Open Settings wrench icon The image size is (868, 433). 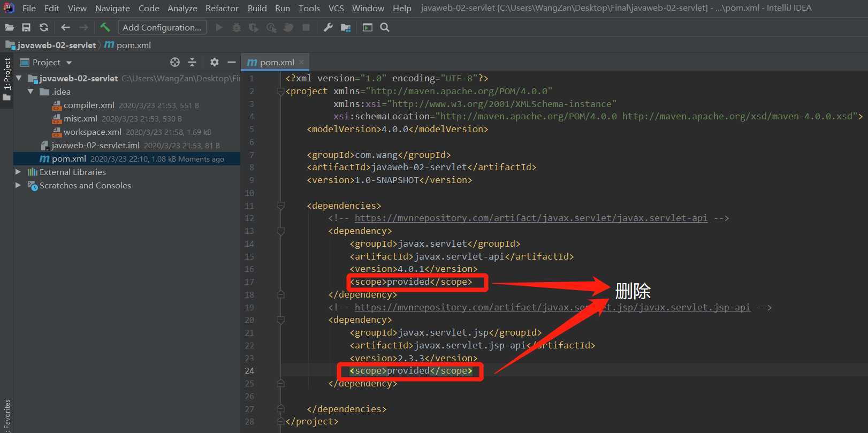[x=328, y=27]
